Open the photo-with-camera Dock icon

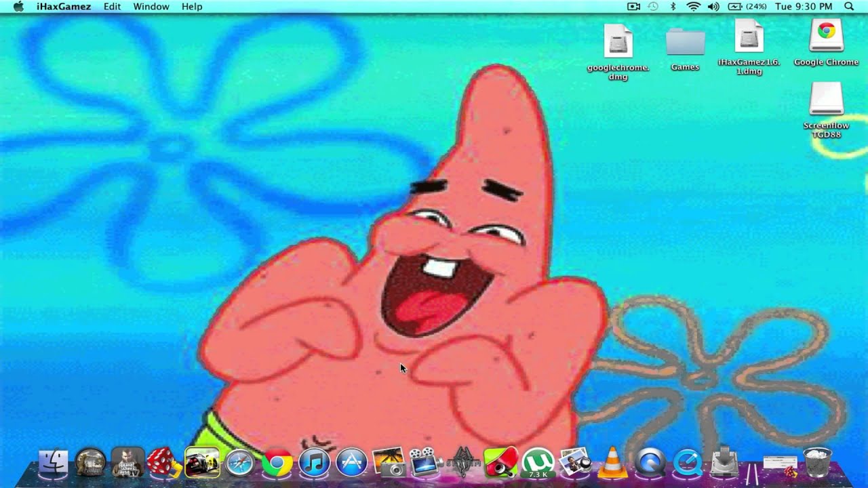(x=389, y=462)
